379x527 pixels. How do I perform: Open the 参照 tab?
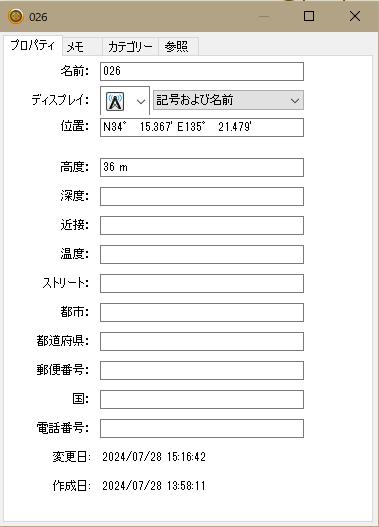click(178, 46)
